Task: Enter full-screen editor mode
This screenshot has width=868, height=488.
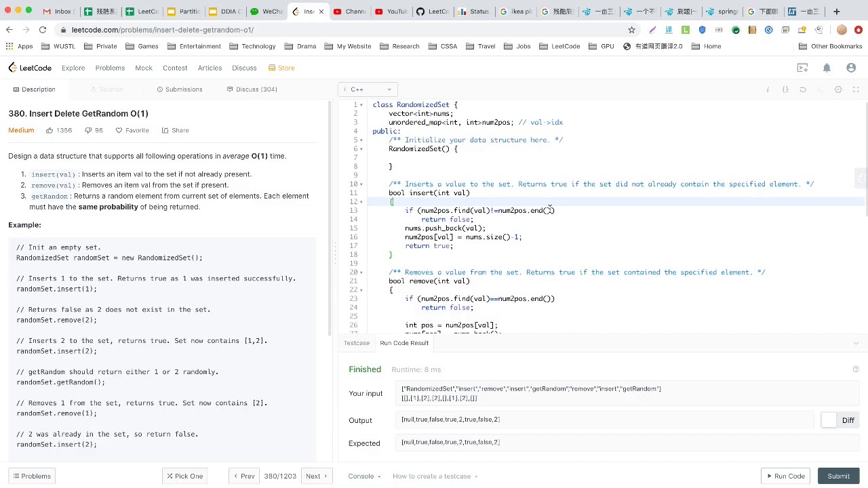Action: click(x=856, y=89)
